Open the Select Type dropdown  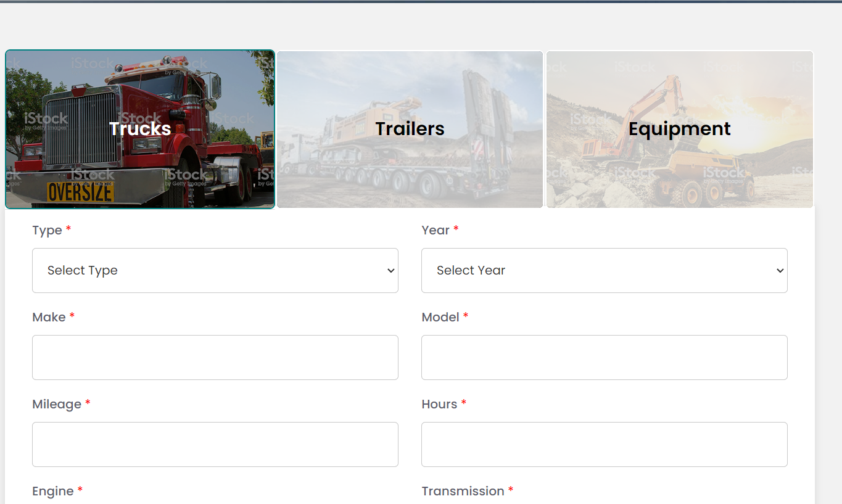215,270
